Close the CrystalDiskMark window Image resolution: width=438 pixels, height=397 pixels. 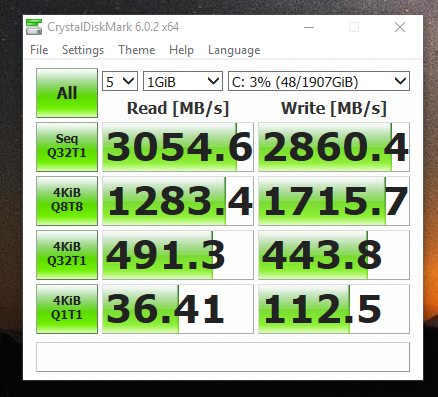[400, 27]
